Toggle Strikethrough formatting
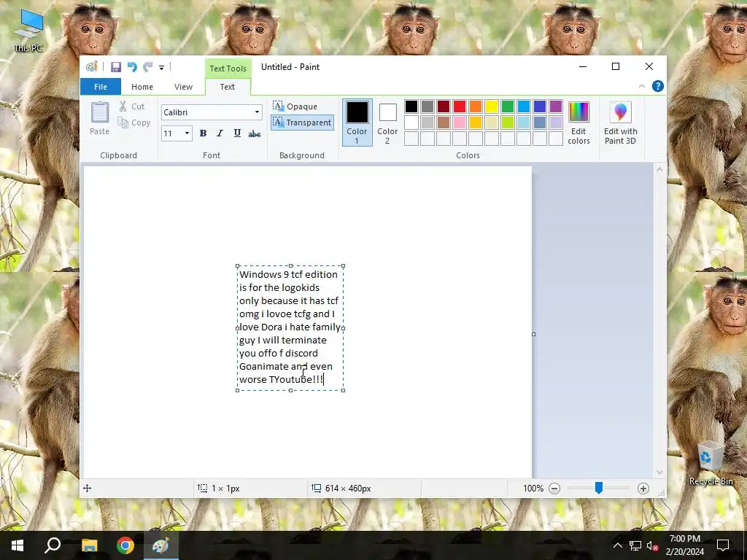 [x=255, y=134]
